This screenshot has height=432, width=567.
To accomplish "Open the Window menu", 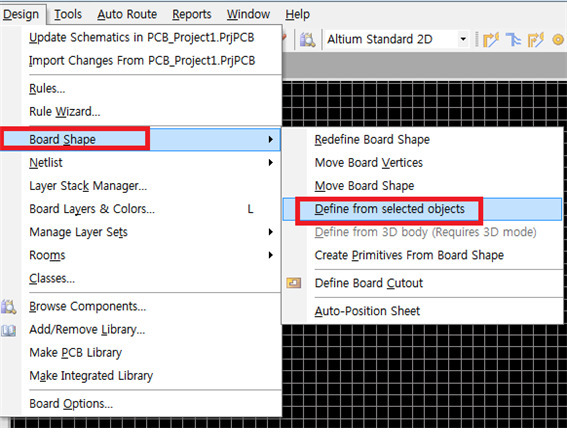I will pyautogui.click(x=248, y=14).
